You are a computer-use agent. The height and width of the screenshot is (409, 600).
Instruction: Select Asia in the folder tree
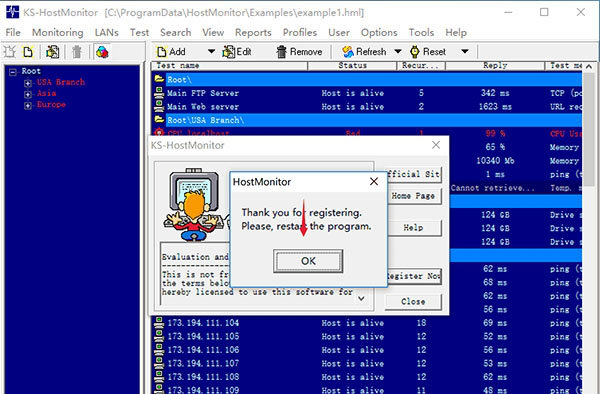(46, 93)
